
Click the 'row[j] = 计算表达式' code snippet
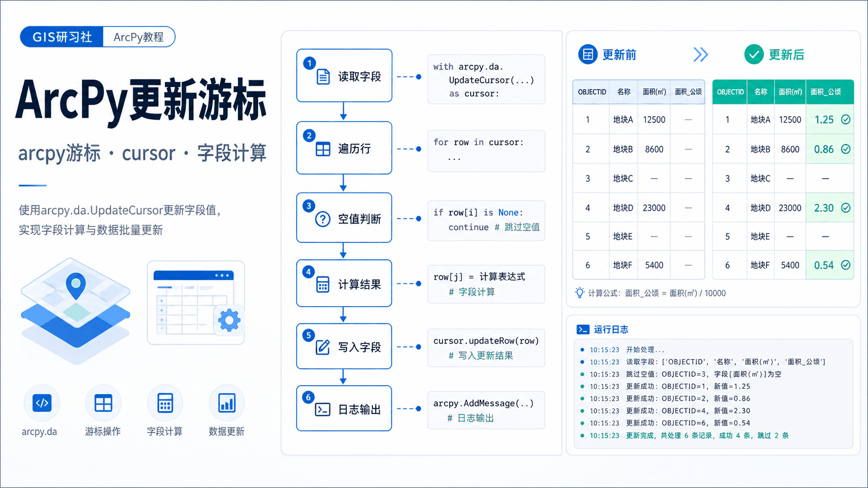[487, 284]
